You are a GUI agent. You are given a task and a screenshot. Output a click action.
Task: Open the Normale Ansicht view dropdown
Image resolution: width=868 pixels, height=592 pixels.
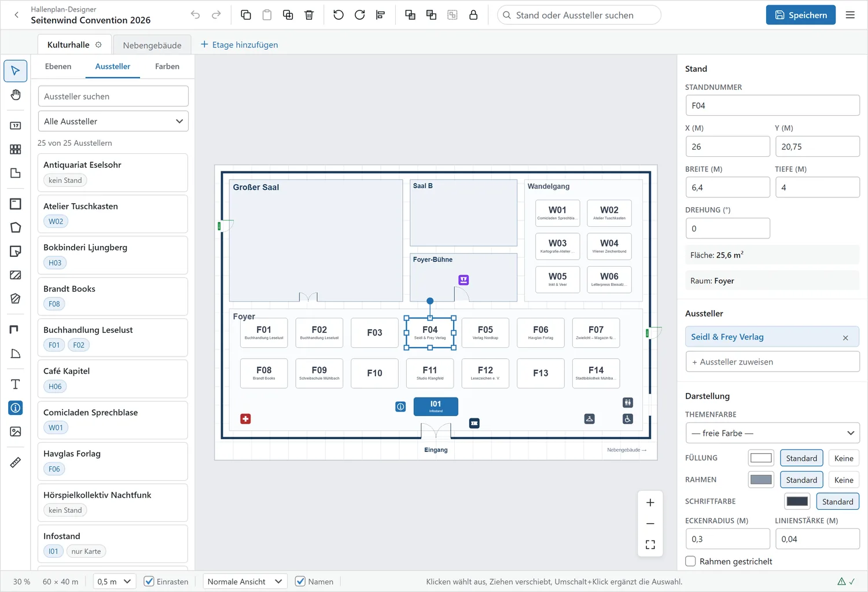point(245,582)
